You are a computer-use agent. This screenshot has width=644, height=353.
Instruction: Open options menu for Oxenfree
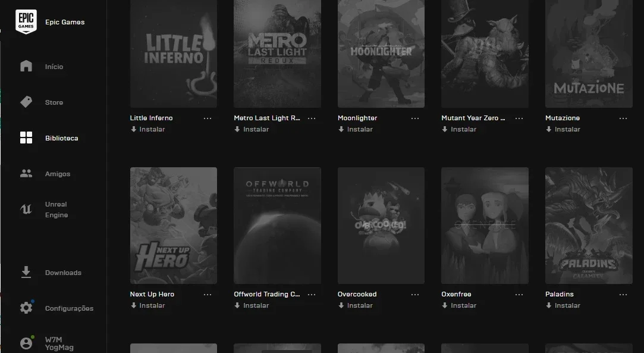pos(519,295)
